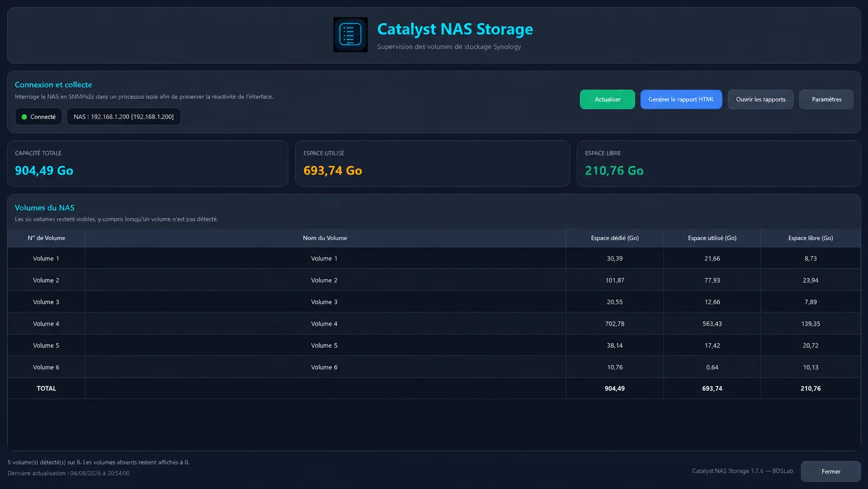Select the Nom du Volume column header
868x489 pixels.
point(325,238)
